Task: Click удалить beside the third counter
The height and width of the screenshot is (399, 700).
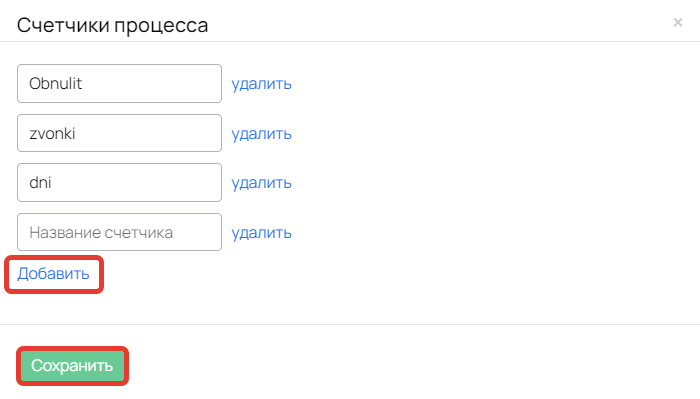Action: pos(261,183)
